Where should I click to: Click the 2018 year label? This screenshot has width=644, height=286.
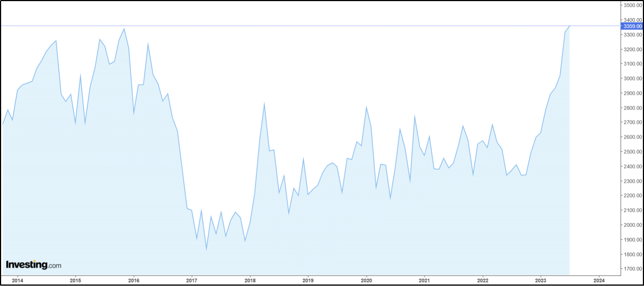pyautogui.click(x=250, y=280)
